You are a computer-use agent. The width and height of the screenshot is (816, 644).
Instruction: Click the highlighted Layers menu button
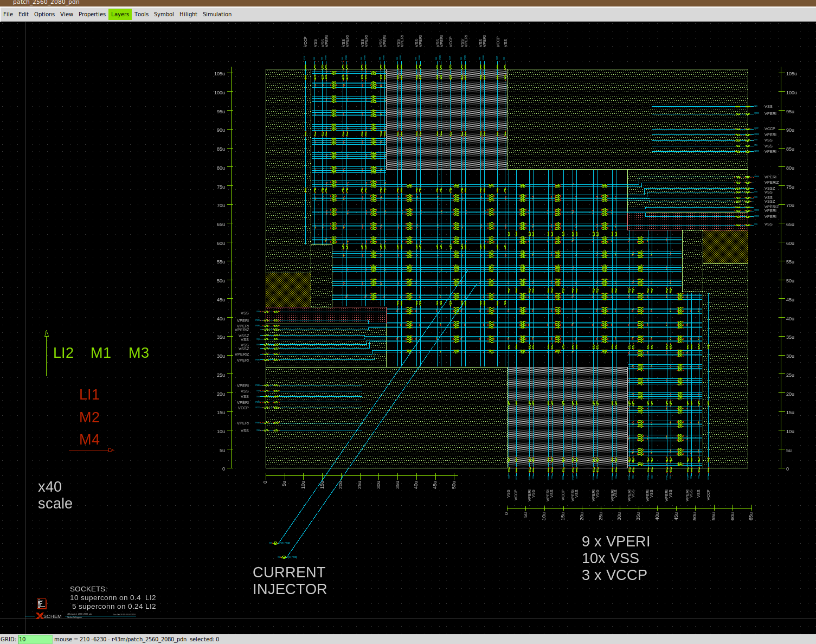tap(120, 14)
